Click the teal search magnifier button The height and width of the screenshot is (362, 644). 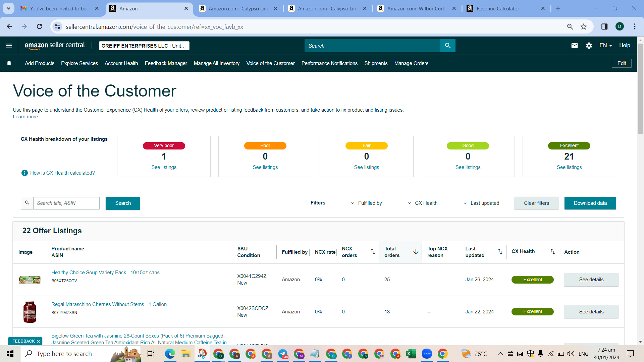coord(448,46)
